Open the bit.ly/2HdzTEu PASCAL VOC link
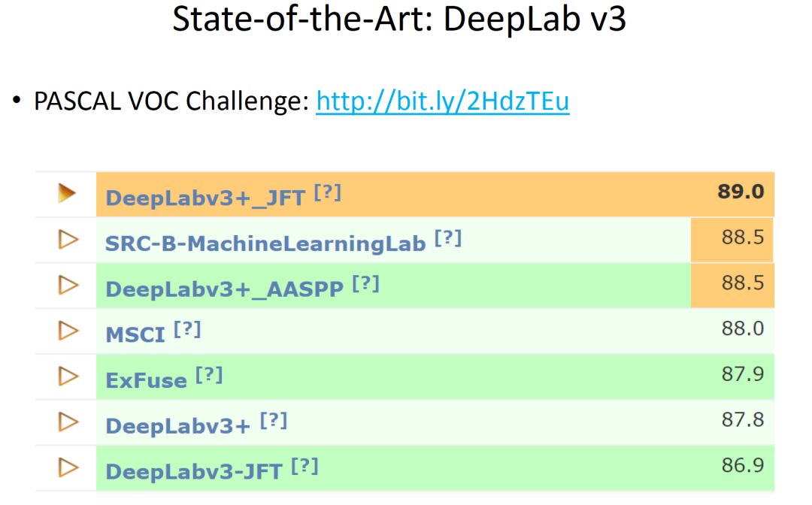Screen dimensions: 812x505 [x=442, y=101]
